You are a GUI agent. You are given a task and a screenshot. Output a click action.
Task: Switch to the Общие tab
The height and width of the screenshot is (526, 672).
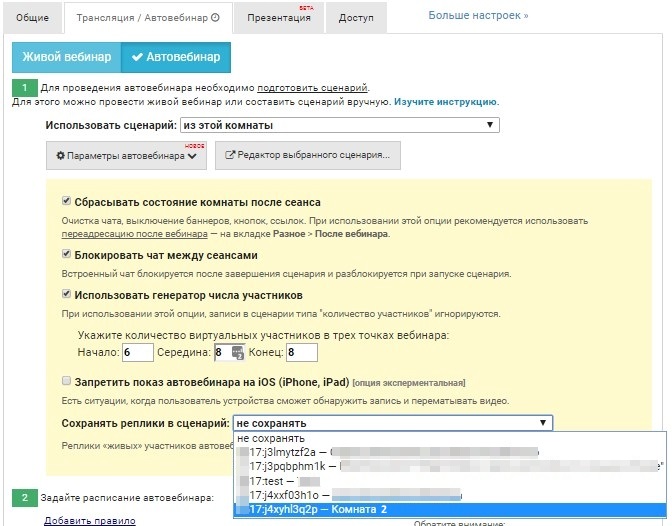click(33, 18)
